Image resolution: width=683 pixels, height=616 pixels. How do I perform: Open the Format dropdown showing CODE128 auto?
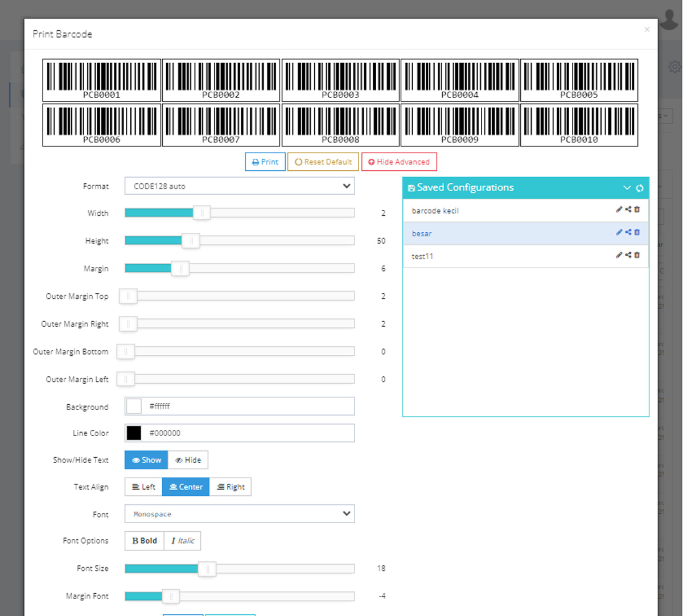coord(239,186)
